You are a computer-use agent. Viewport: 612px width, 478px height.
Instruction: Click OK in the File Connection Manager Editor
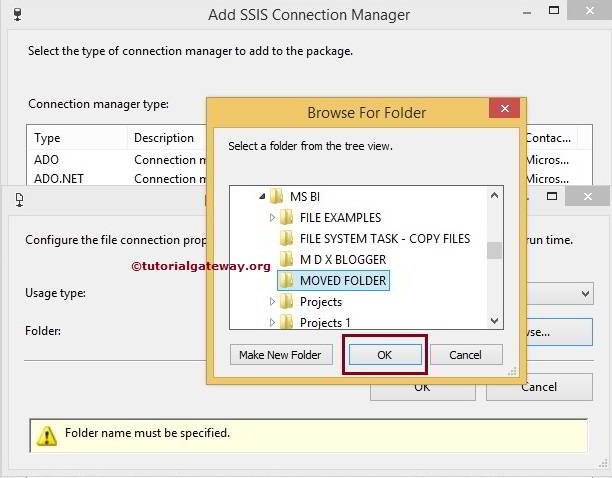pyautogui.click(x=423, y=392)
